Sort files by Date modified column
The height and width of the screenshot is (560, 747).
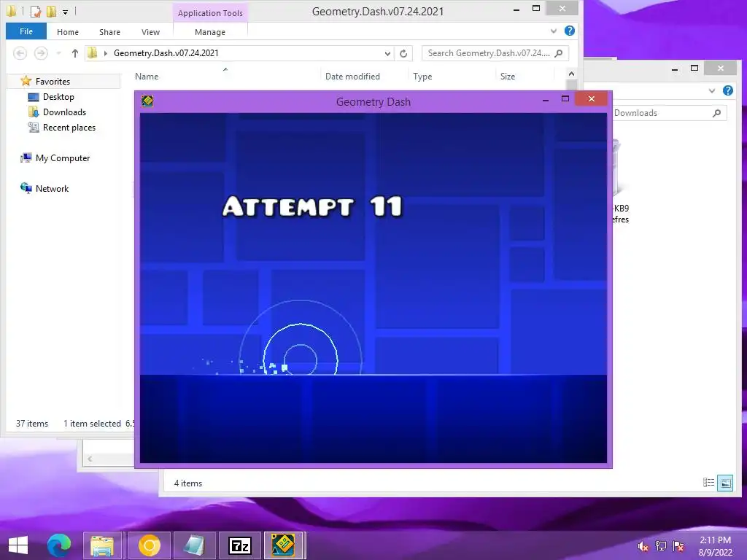(x=352, y=76)
